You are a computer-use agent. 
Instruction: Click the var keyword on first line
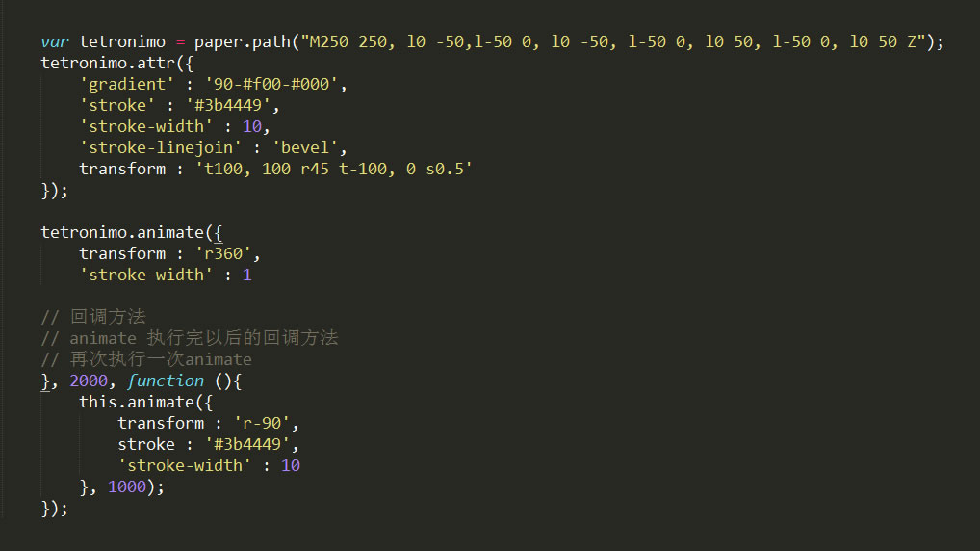coord(54,42)
